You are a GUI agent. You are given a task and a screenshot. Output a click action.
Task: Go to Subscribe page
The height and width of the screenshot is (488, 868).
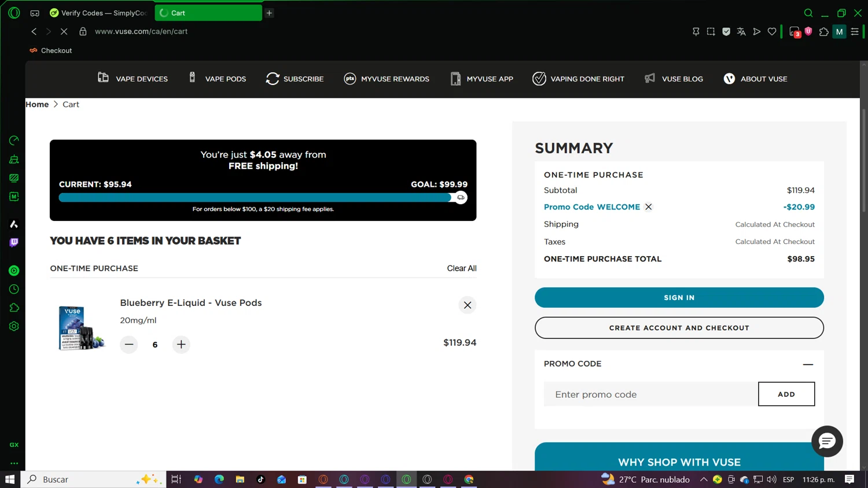[x=295, y=79]
